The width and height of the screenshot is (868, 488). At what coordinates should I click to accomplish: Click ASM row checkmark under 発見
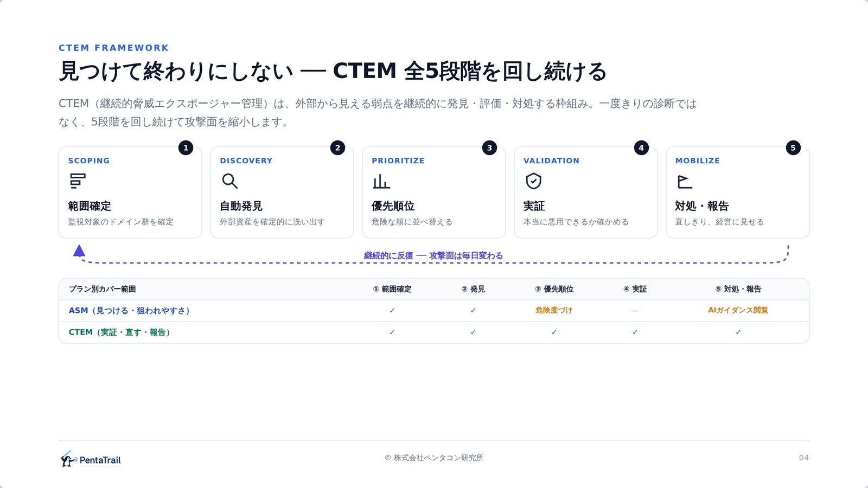(x=473, y=311)
